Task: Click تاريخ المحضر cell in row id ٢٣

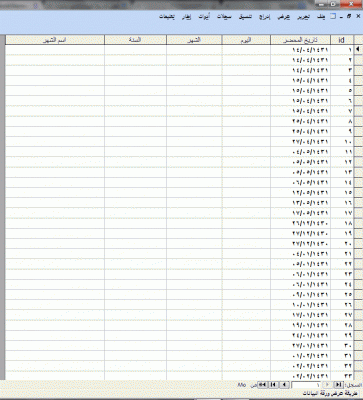Action: pyautogui.click(x=301, y=274)
